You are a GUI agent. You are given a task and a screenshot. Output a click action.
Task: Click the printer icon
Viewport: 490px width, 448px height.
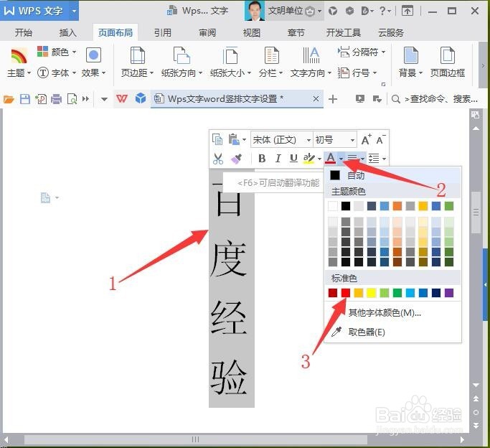pyautogui.click(x=56, y=99)
